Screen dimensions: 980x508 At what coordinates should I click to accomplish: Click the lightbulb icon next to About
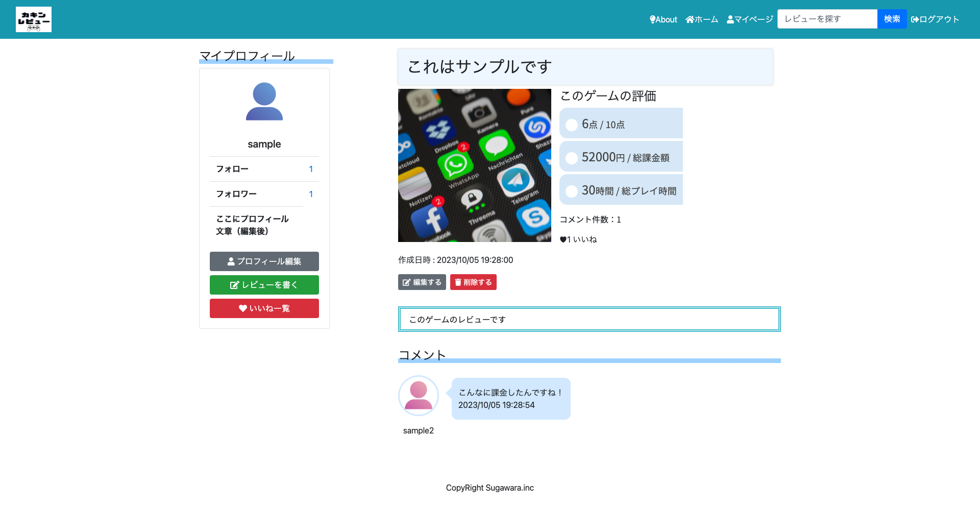click(652, 19)
